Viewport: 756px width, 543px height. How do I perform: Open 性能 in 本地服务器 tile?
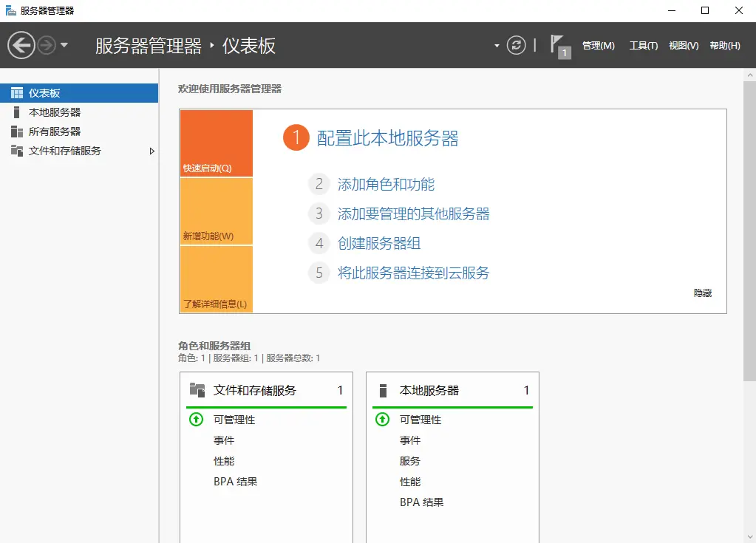(x=410, y=482)
